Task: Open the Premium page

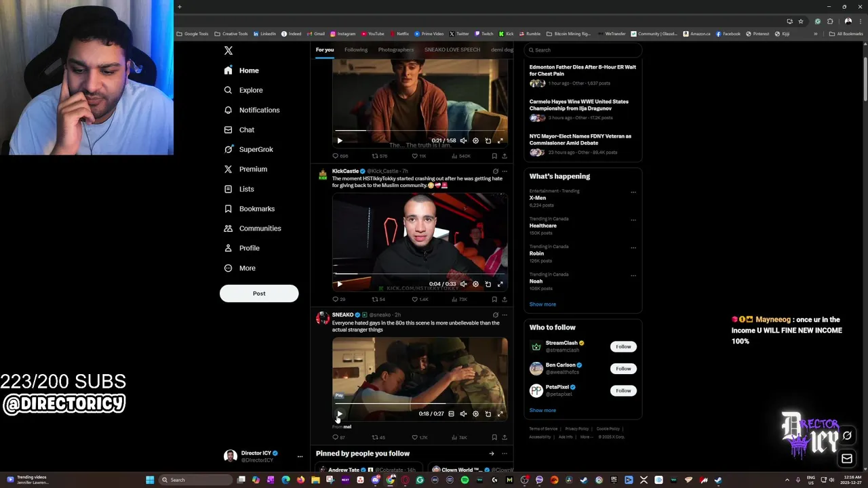Action: tap(245, 169)
